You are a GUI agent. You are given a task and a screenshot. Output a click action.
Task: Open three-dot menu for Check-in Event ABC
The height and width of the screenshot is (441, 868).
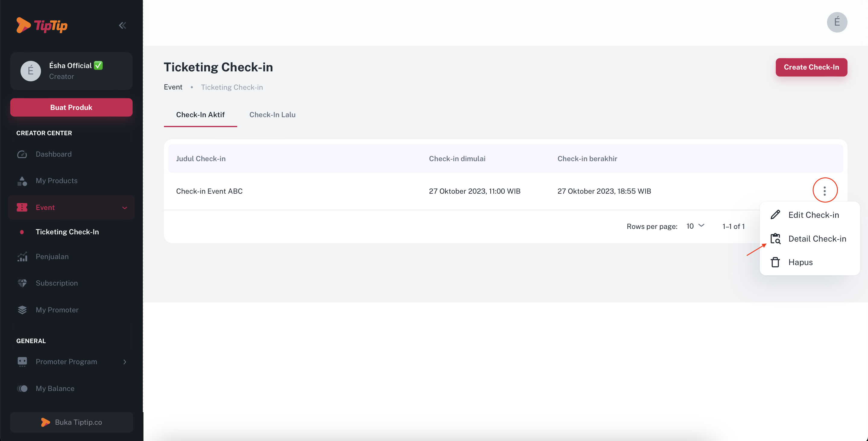(825, 191)
